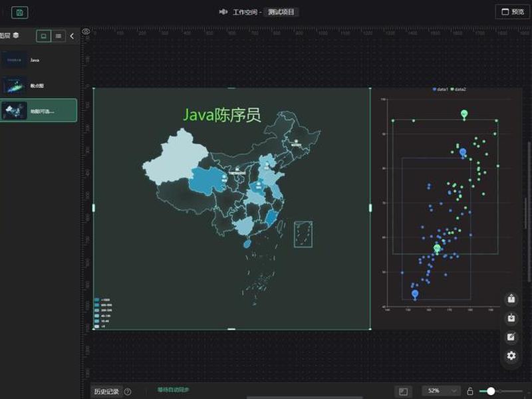Image resolution: width=532 pixels, height=399 pixels.
Task: Open the 52% zoom dropdown
Action: tap(442, 391)
